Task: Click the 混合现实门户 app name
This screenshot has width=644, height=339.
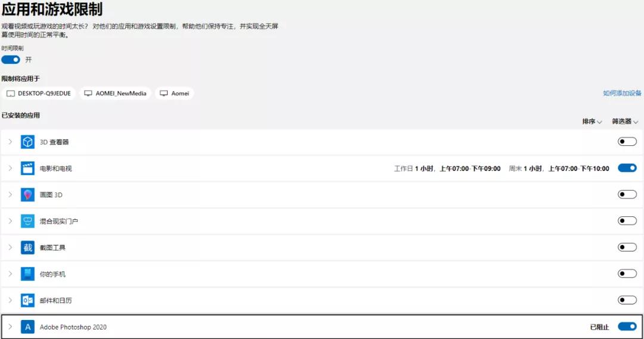Action: tap(58, 221)
